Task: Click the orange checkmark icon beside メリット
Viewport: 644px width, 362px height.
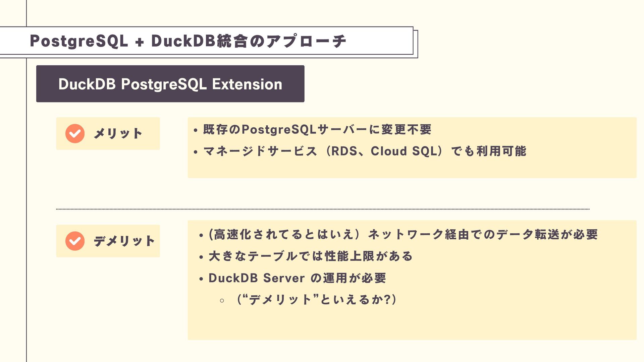Action: tap(75, 133)
